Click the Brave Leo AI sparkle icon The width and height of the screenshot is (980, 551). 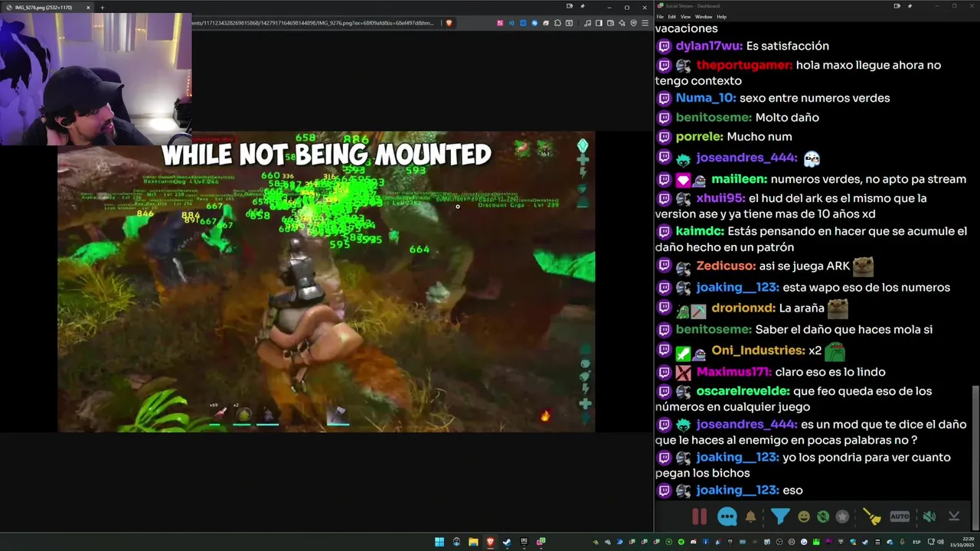pyautogui.click(x=621, y=23)
